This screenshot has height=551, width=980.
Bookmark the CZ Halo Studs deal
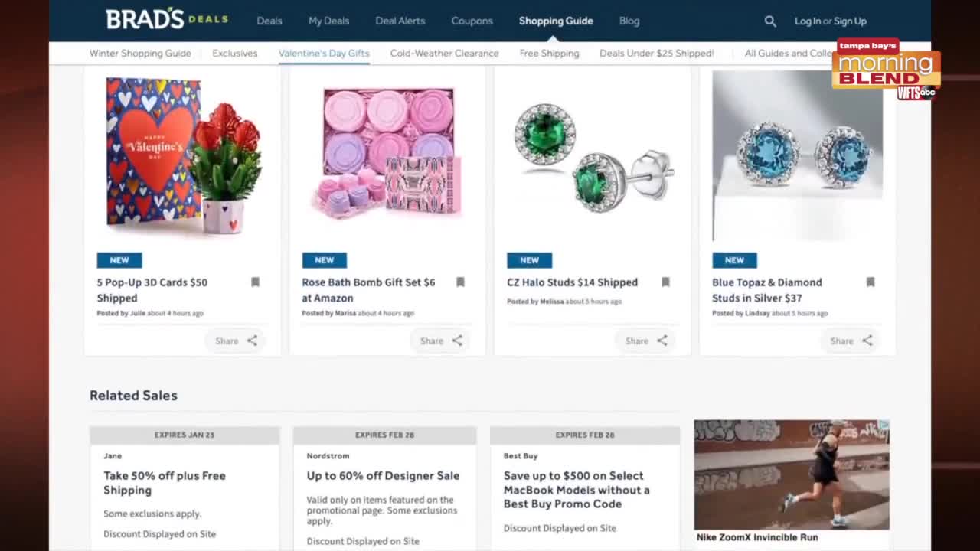pyautogui.click(x=665, y=282)
